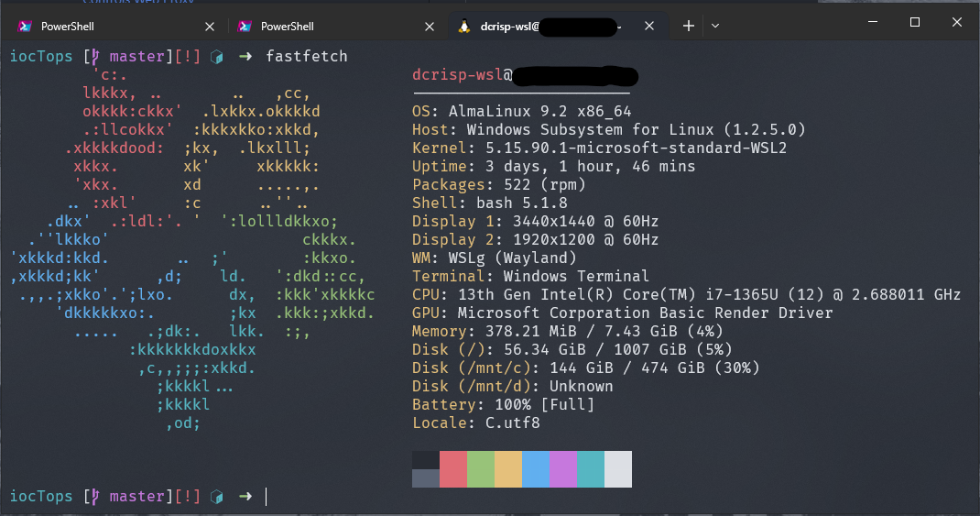Click the red color swatch
The image size is (980, 516).
(x=453, y=469)
